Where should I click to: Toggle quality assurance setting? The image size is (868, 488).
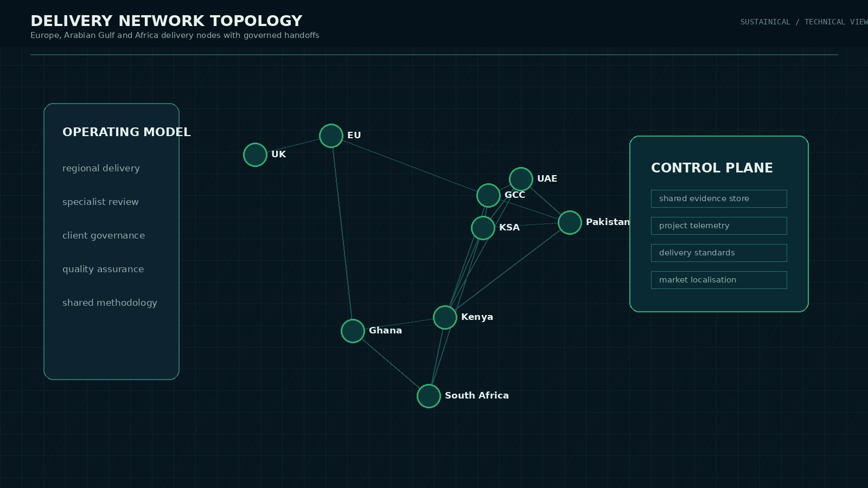[x=103, y=269]
